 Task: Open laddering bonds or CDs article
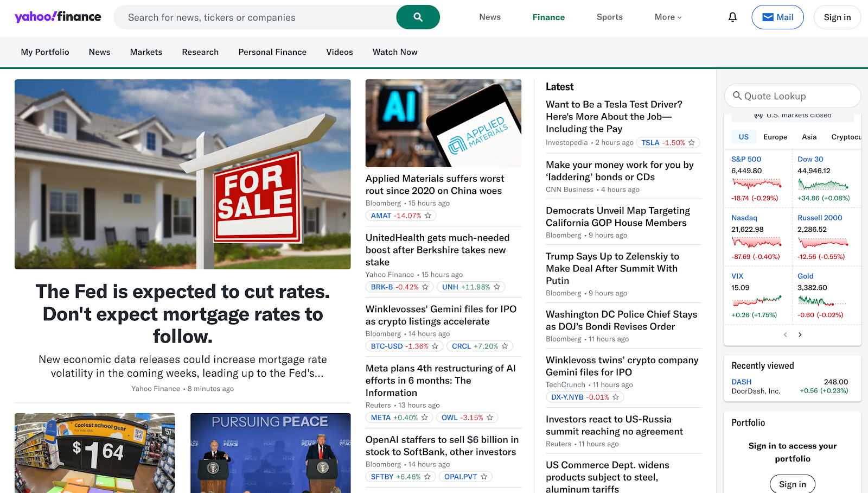[x=620, y=170]
